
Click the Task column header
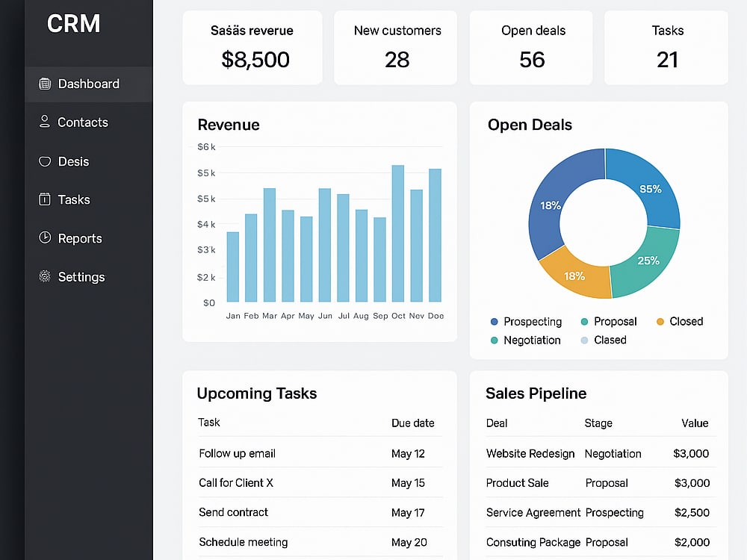[208, 423]
